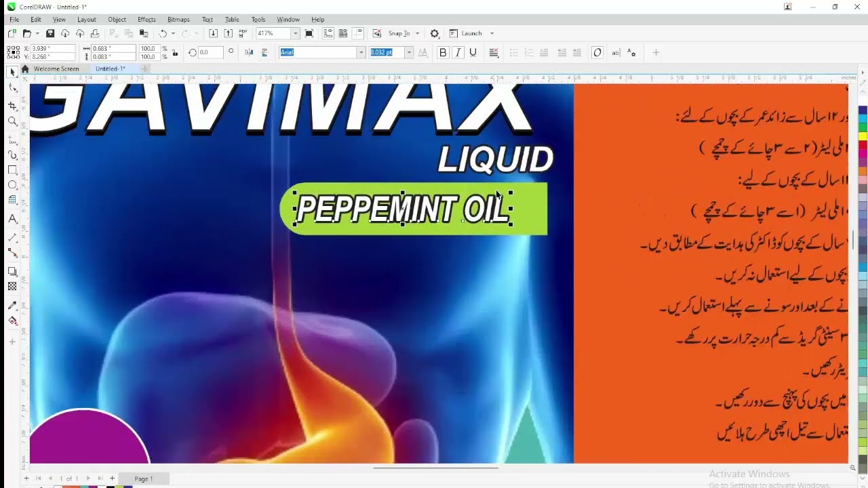Click the New document icon
This screenshot has height=488, width=868.
pos(12,33)
